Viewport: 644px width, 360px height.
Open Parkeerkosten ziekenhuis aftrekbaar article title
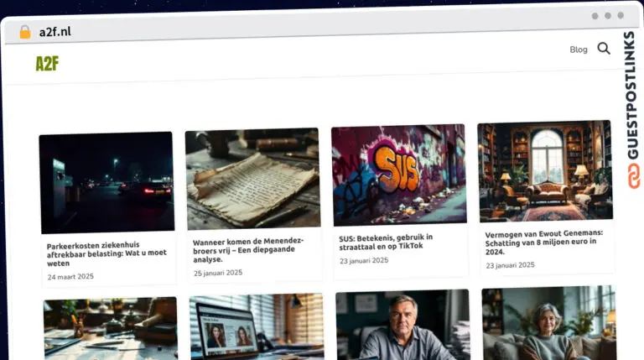click(106, 256)
